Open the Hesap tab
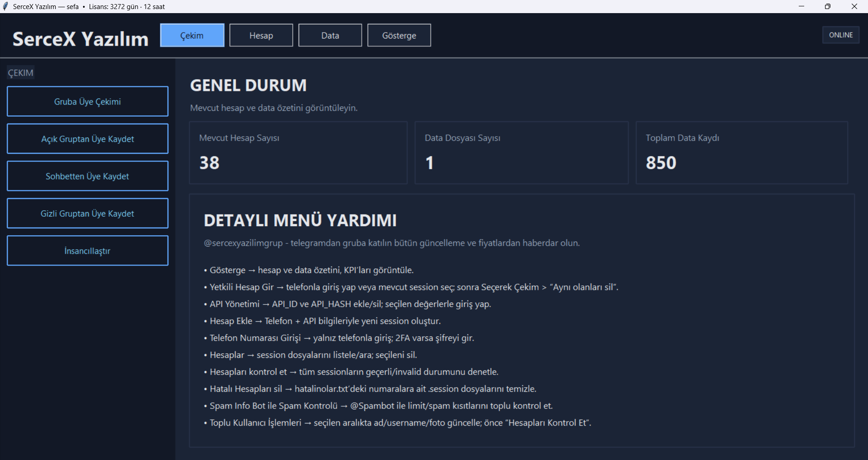The image size is (868, 460). [261, 35]
